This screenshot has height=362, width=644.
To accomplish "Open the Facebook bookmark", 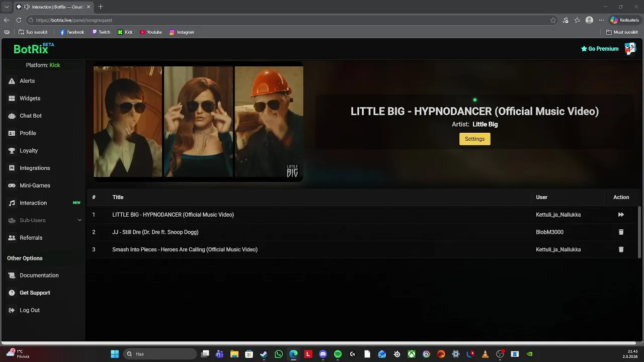I will (72, 32).
